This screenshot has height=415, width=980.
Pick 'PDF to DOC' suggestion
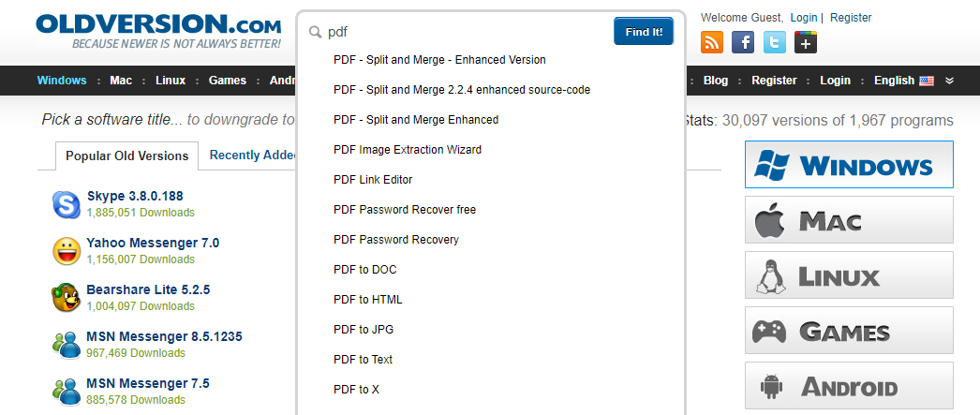(x=365, y=270)
